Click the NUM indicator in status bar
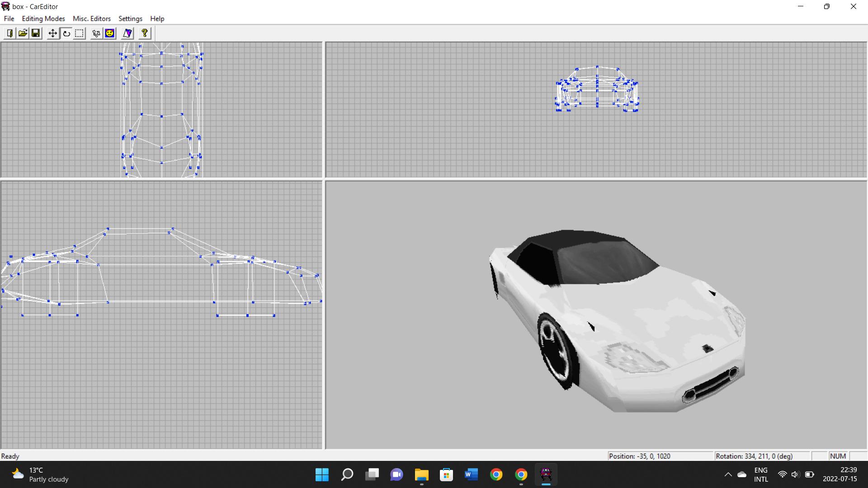Screen dimensions: 868x488 coord(838,456)
